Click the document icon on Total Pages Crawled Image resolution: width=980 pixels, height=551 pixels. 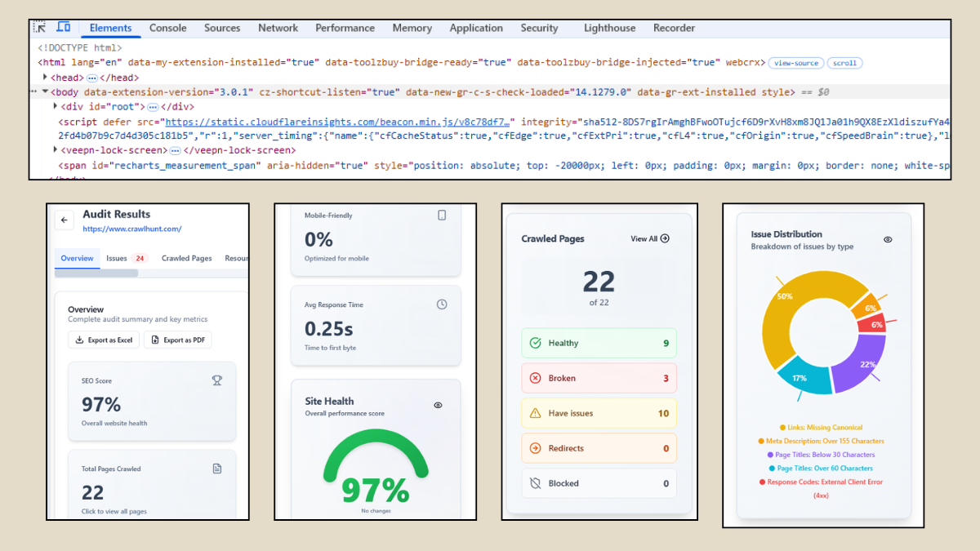(x=216, y=469)
